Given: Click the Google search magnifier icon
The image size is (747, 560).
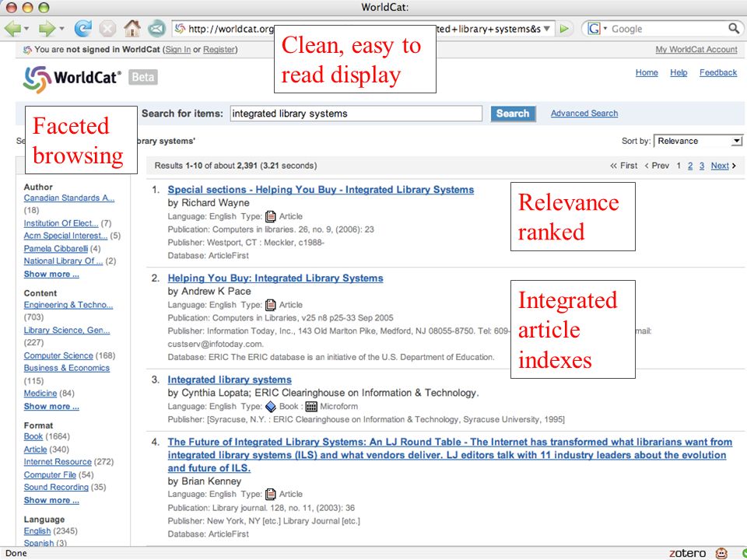Looking at the screenshot, I should click(x=734, y=29).
